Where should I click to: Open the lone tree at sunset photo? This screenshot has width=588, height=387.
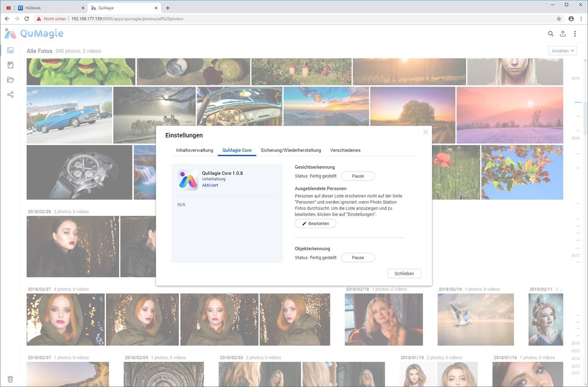412,106
